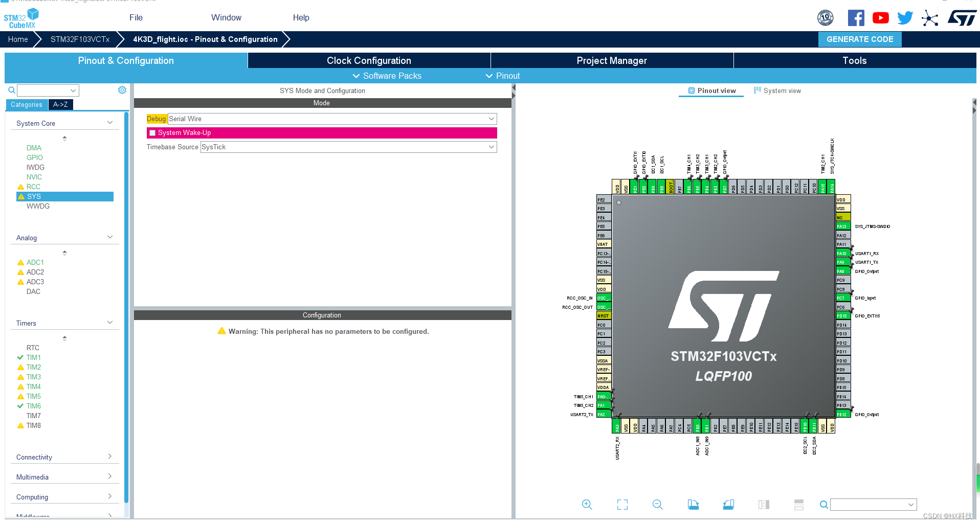
Task: Click the settings gear near the search box
Action: (122, 90)
